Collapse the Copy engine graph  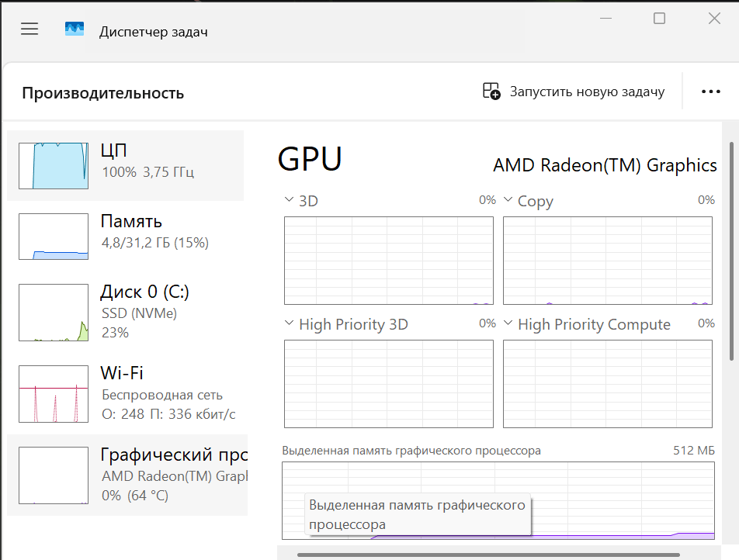click(508, 200)
